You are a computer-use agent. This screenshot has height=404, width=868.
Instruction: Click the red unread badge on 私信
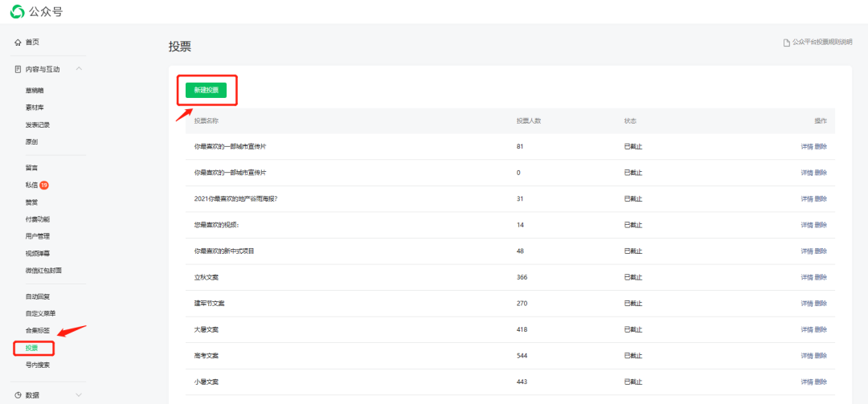[x=44, y=185]
